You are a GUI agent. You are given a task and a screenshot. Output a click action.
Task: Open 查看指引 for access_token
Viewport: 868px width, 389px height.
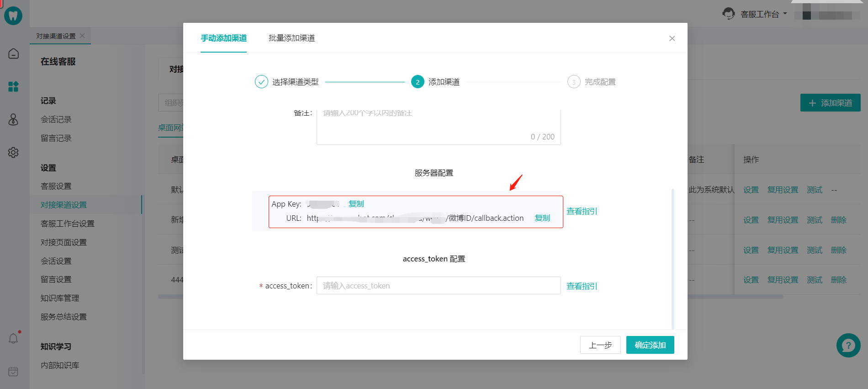click(x=582, y=286)
